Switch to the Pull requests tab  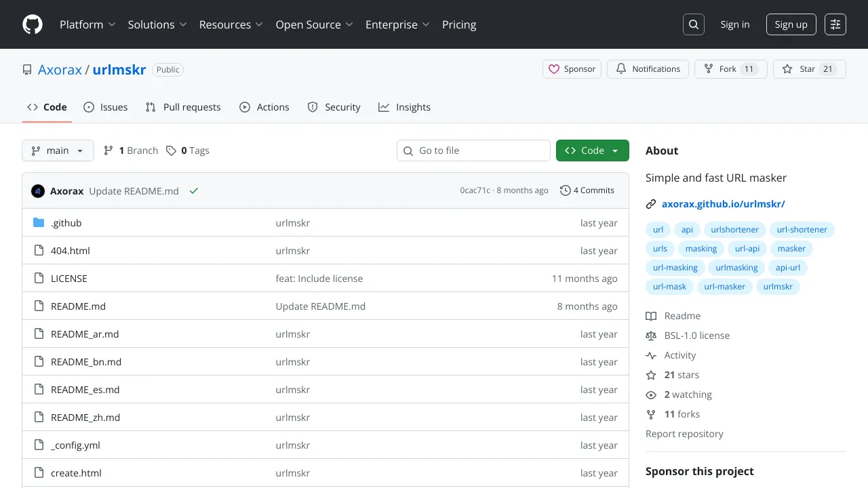click(x=183, y=107)
